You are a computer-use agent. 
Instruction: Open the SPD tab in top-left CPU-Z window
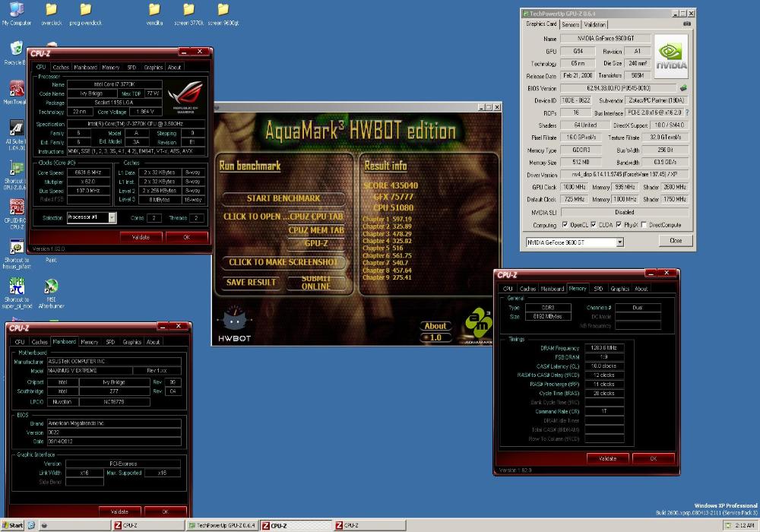(131, 68)
